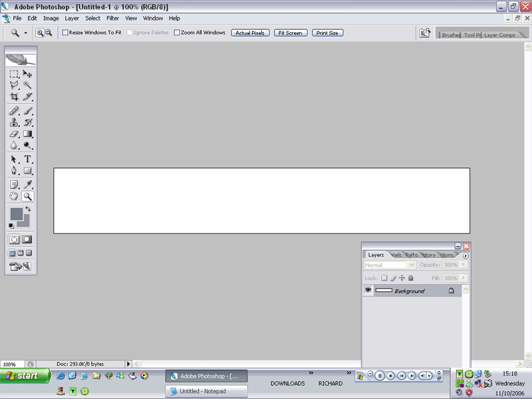Viewport: 532px width, 399px height.
Task: Toggle Lock position icon
Action: tap(402, 278)
